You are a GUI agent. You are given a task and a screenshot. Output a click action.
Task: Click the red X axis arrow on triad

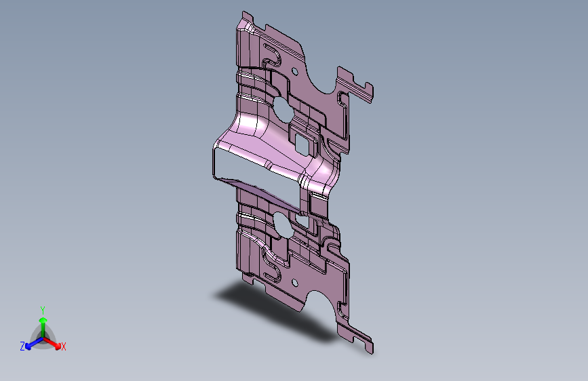(x=52, y=343)
